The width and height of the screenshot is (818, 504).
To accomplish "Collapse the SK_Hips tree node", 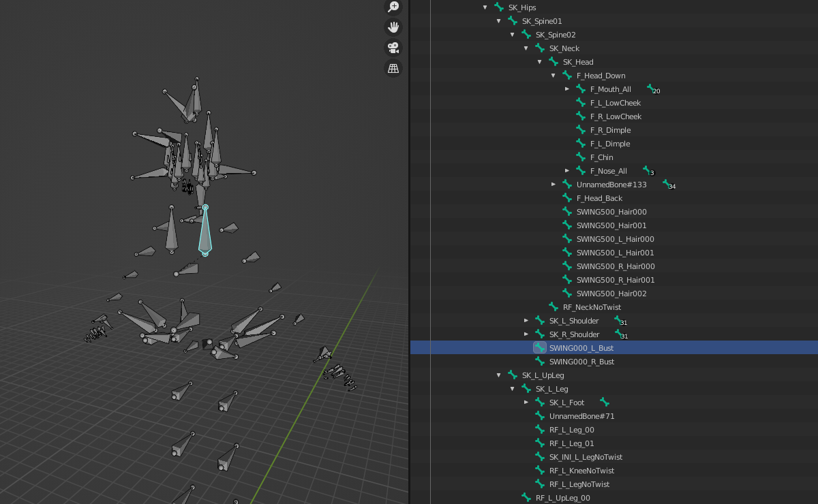I will click(x=485, y=7).
